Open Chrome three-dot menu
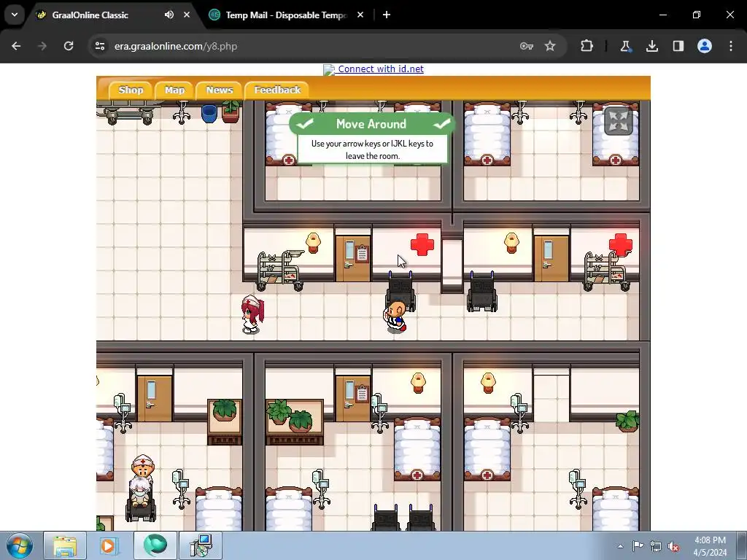The width and height of the screenshot is (747, 560). tap(731, 46)
